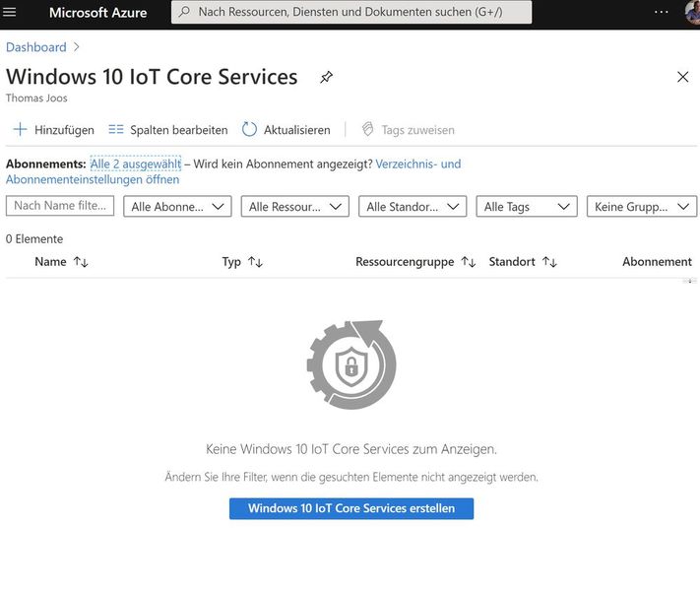Click the Ändern Sie Ihre Filter hint text
Image resolution: width=700 pixels, height=591 pixels.
coord(351,477)
